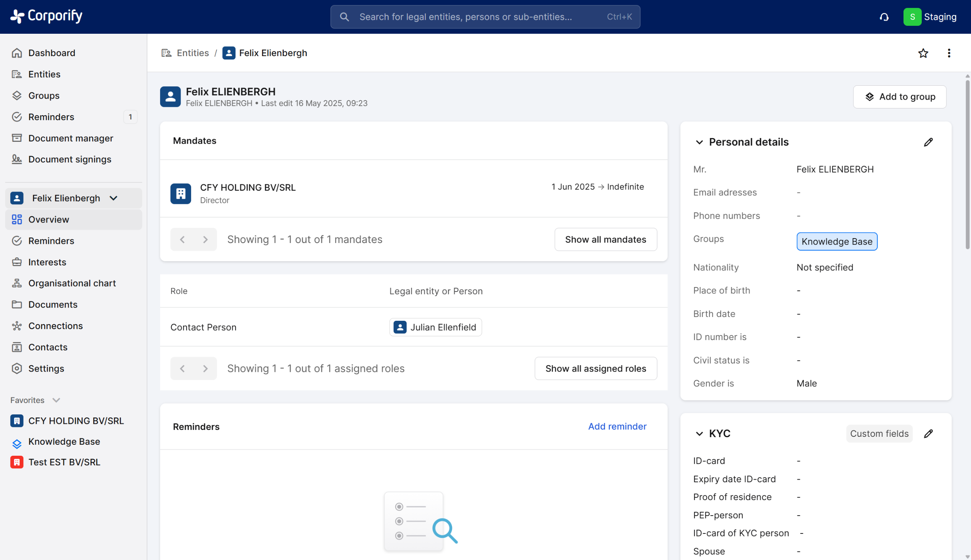Click the headset support icon

pyautogui.click(x=884, y=17)
